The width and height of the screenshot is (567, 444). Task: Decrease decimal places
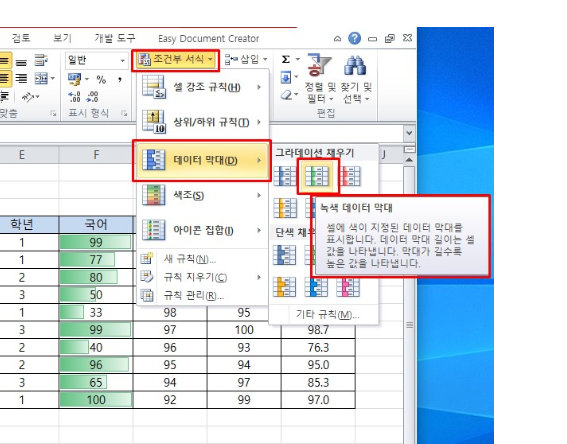tap(92, 97)
